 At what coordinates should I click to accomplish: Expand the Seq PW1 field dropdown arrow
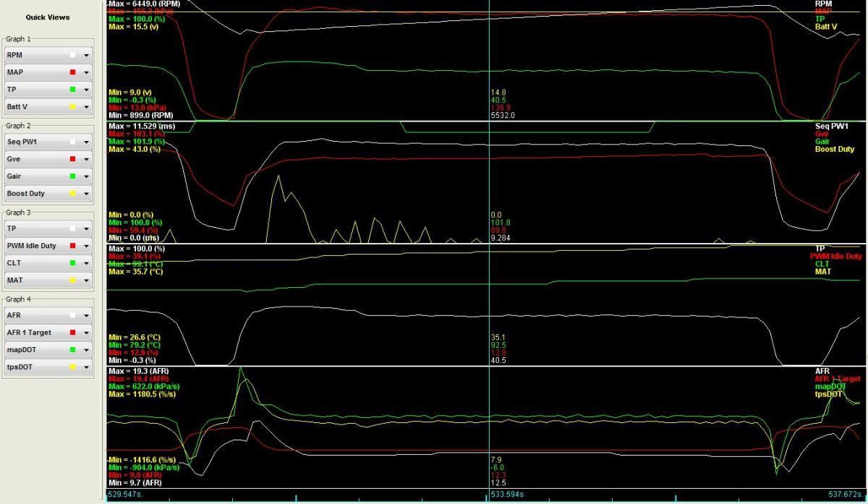pos(86,142)
